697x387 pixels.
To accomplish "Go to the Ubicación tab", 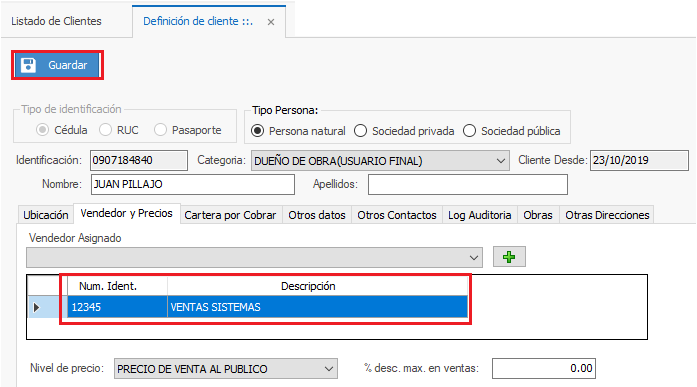I will 46,215.
